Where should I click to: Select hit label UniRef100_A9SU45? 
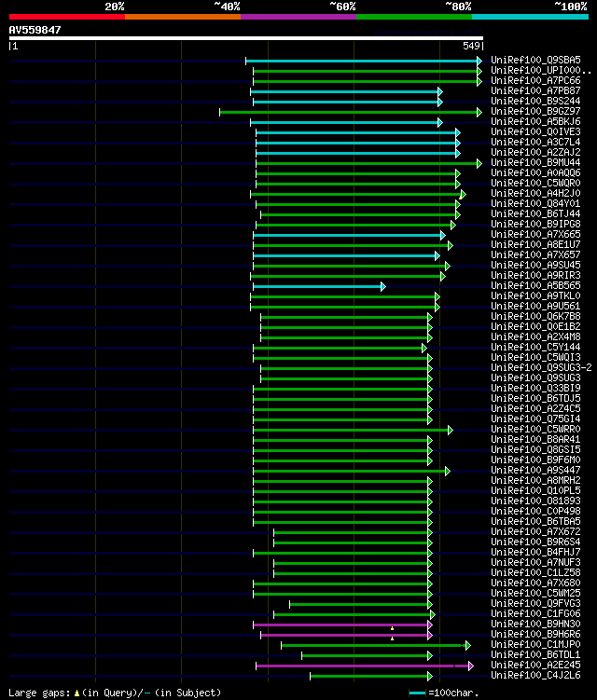535,265
